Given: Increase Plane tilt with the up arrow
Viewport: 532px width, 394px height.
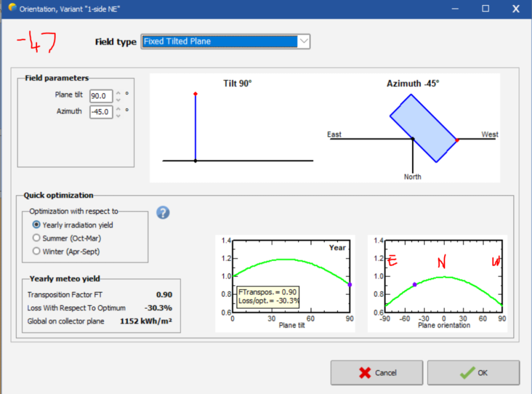Looking at the screenshot, I should point(118,93).
